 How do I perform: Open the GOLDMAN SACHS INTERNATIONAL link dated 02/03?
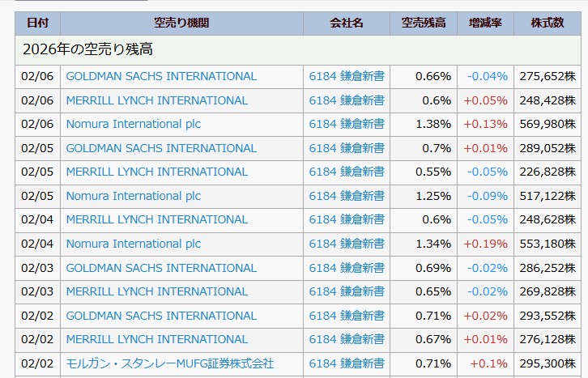[x=161, y=268]
